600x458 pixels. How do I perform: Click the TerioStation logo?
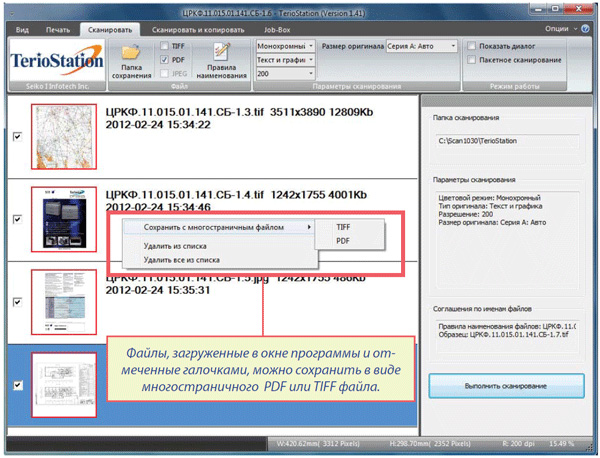[x=56, y=62]
